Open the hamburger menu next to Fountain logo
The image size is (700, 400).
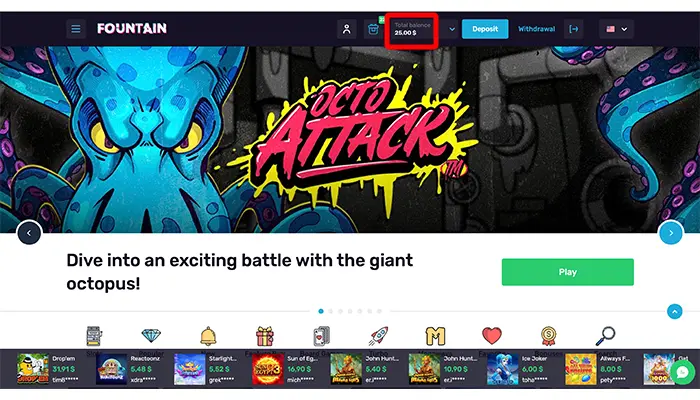pos(76,29)
